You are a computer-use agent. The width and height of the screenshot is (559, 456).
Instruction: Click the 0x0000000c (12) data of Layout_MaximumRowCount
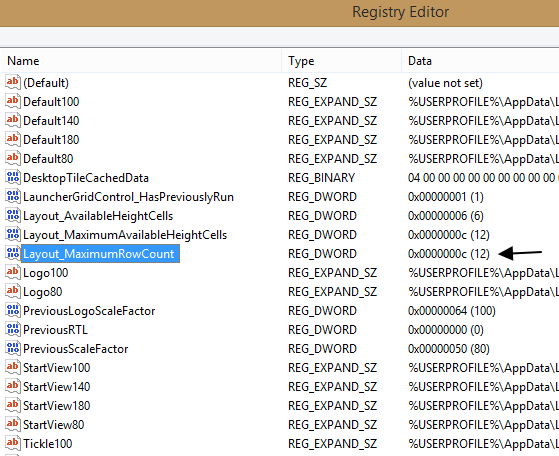449,253
